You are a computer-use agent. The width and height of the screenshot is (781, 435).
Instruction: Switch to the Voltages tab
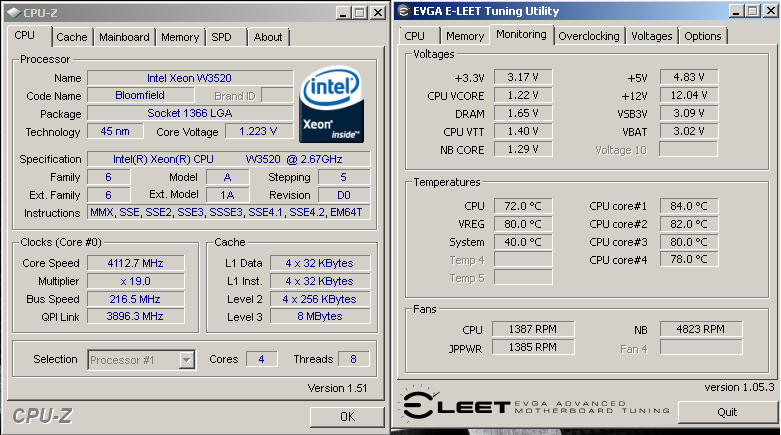point(651,36)
